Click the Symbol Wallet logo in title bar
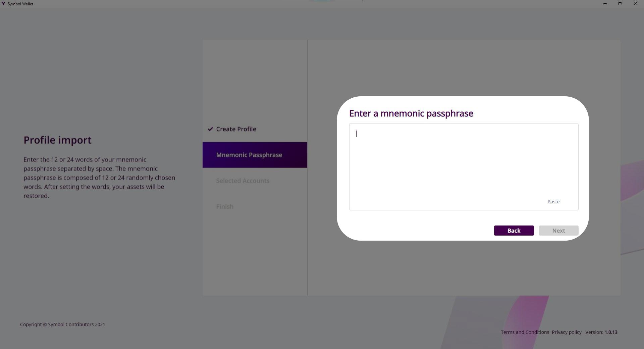 pos(3,4)
